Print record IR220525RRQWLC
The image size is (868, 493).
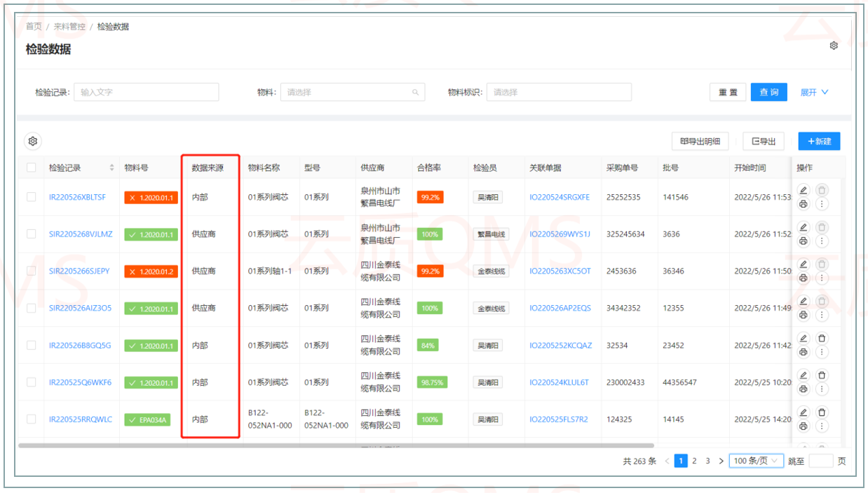[803, 426]
